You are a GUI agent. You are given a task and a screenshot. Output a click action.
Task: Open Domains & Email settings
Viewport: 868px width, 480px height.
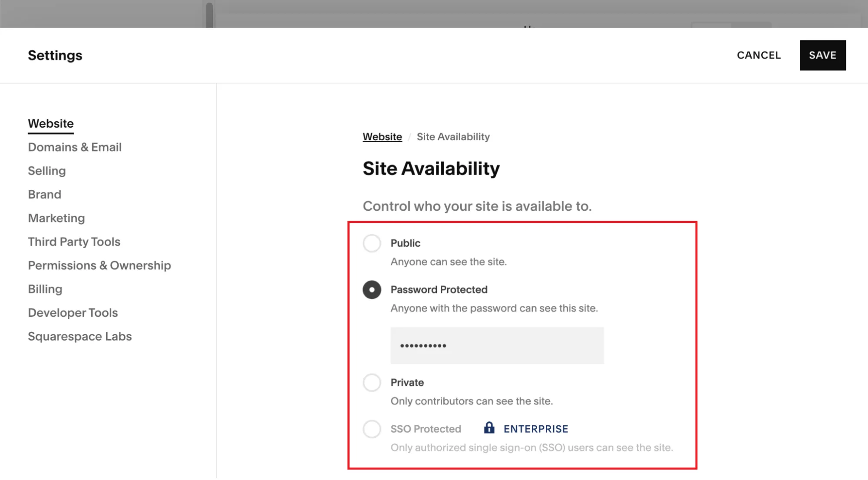(74, 146)
